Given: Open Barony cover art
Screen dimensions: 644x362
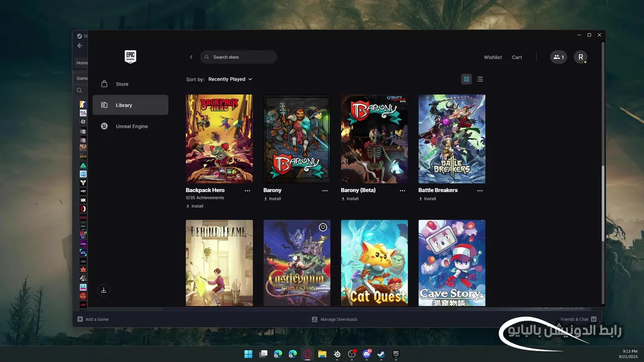Looking at the screenshot, I should 297,139.
